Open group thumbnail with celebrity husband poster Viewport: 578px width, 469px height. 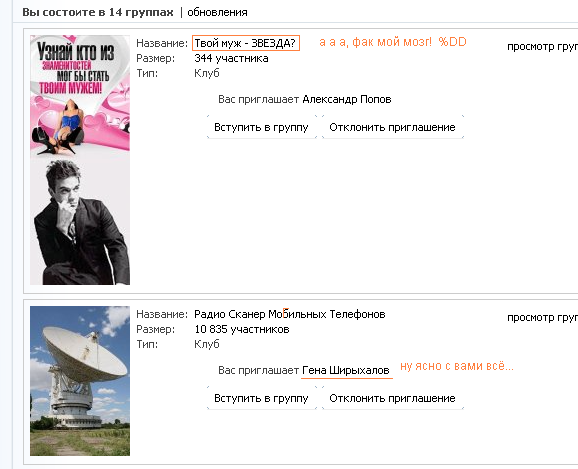click(x=80, y=160)
